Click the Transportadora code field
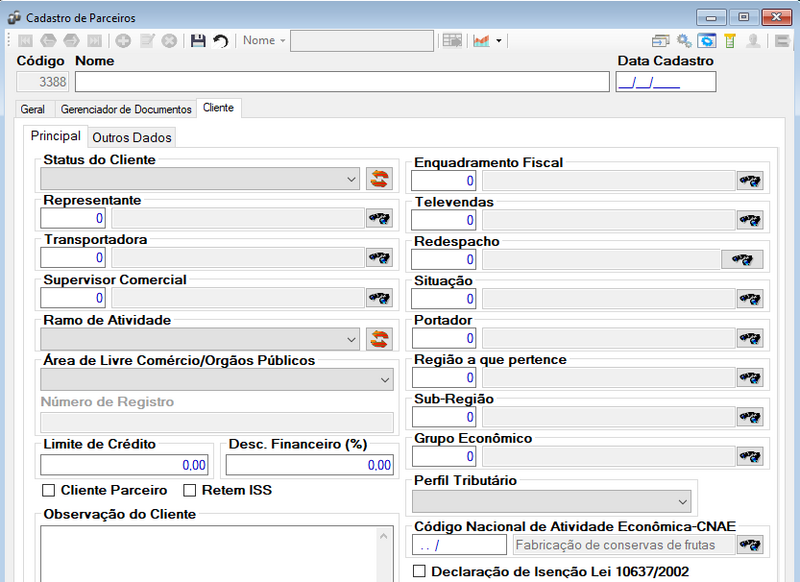The image size is (800, 582). [73, 258]
